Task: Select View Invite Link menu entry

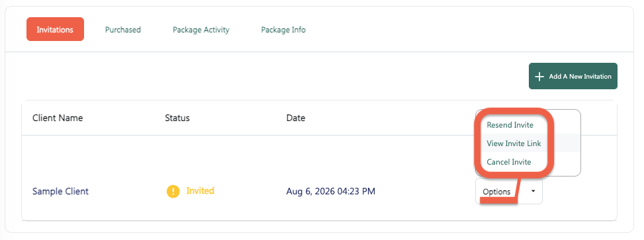Action: click(514, 143)
